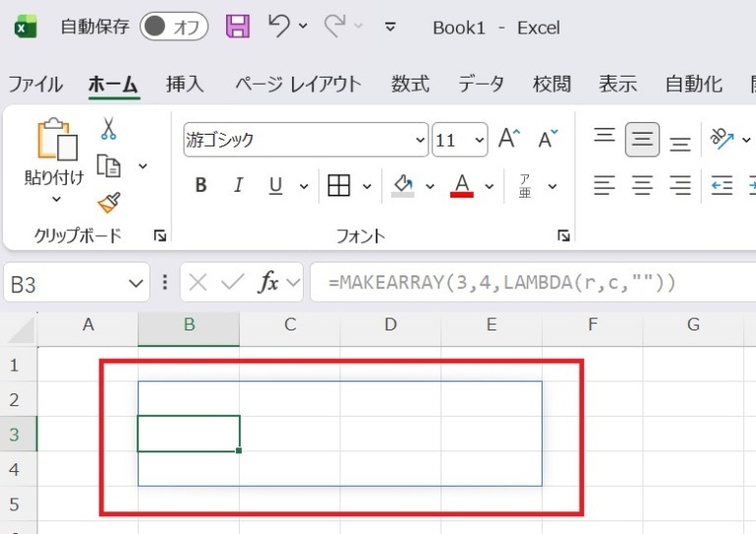The height and width of the screenshot is (534, 756).
Task: Open underline style dropdown
Action: coord(304,186)
